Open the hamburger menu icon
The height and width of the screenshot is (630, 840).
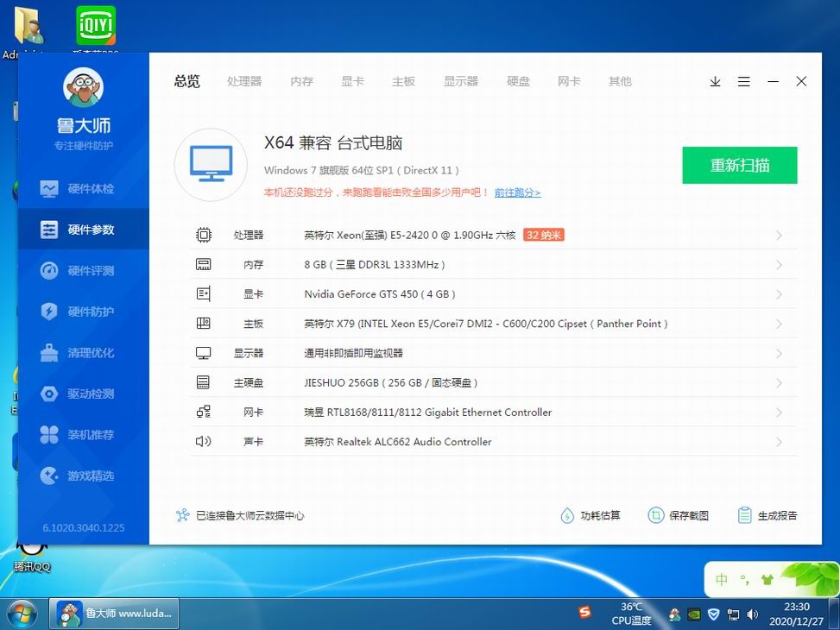[743, 81]
